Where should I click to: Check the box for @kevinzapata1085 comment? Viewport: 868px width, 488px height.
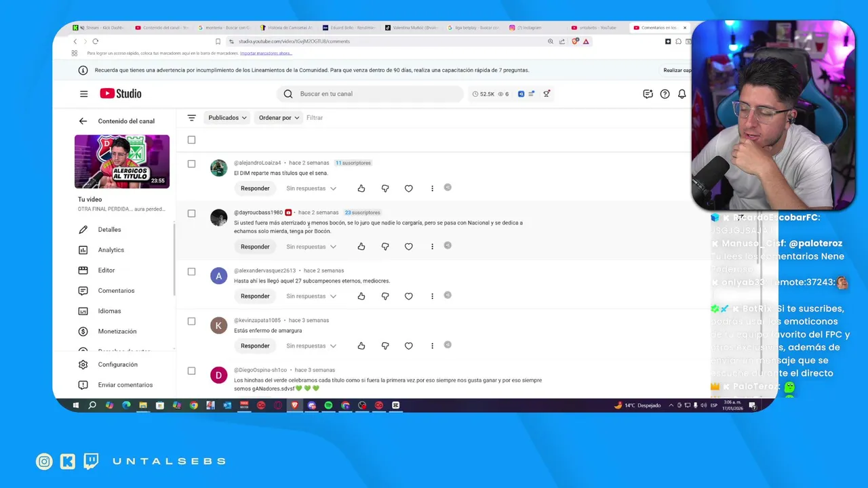point(191,321)
